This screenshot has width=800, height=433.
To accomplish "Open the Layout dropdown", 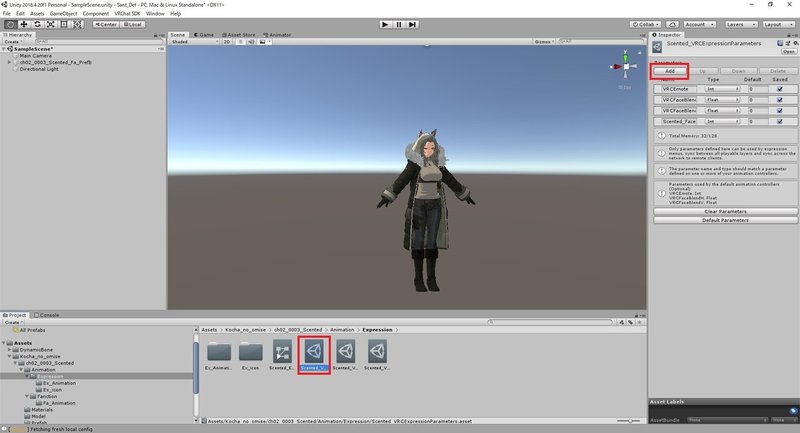I will [x=778, y=24].
